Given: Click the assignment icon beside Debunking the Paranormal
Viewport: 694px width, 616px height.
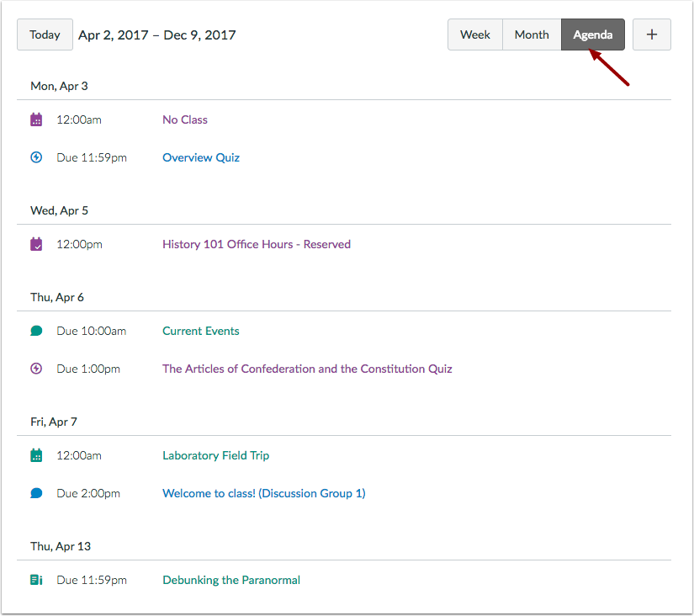Looking at the screenshot, I should [x=36, y=580].
